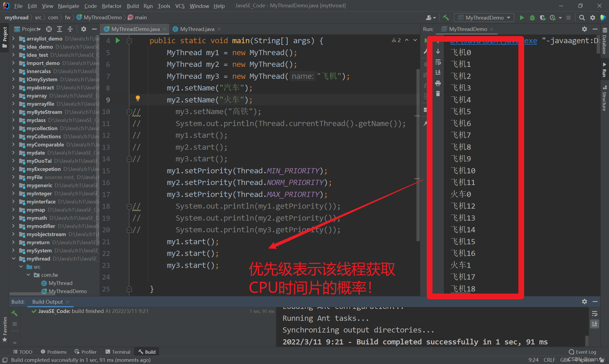Collapse the mythread module tree node
The image size is (609, 364).
14,259
